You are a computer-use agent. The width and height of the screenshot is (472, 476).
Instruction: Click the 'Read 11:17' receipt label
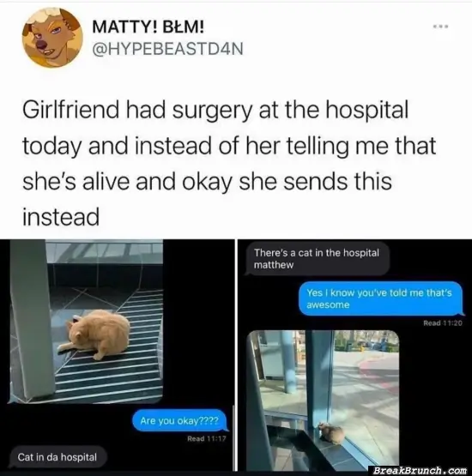tap(207, 438)
